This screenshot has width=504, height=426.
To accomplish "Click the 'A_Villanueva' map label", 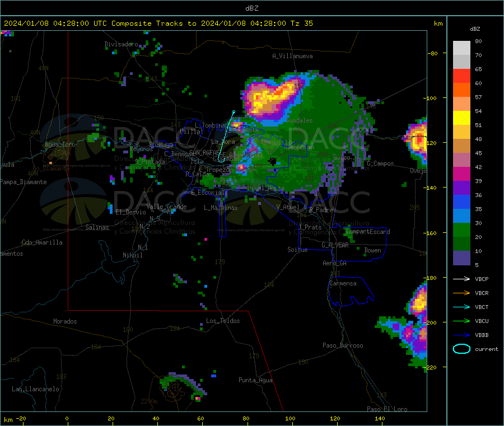I will pos(292,56).
